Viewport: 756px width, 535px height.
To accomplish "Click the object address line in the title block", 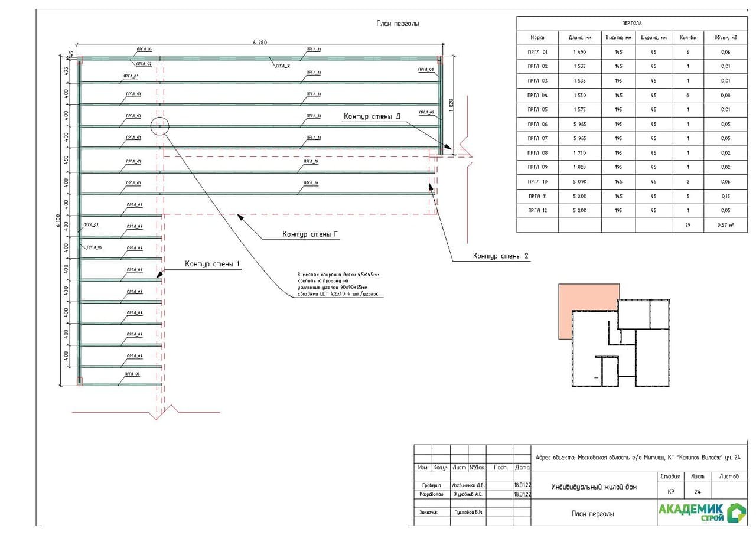I will [x=637, y=457].
